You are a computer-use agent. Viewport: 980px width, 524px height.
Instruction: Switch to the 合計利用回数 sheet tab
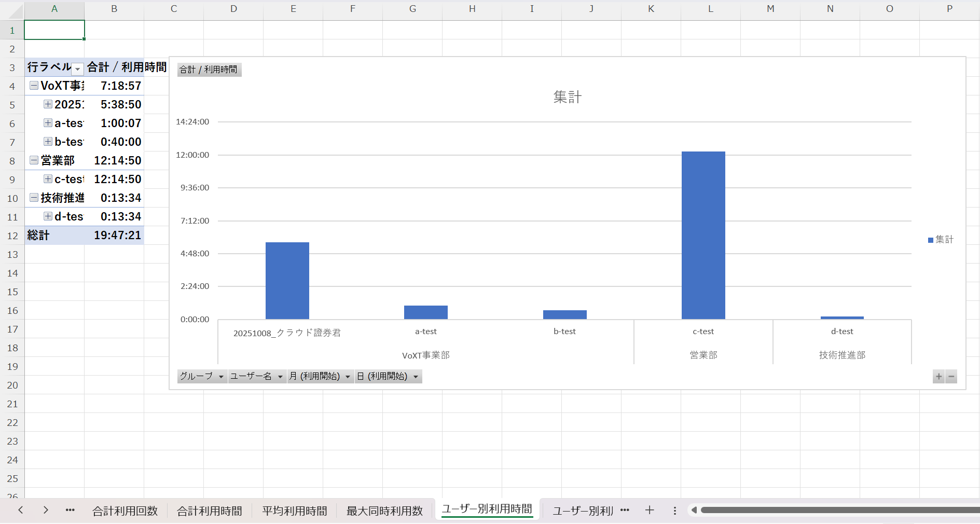click(125, 511)
